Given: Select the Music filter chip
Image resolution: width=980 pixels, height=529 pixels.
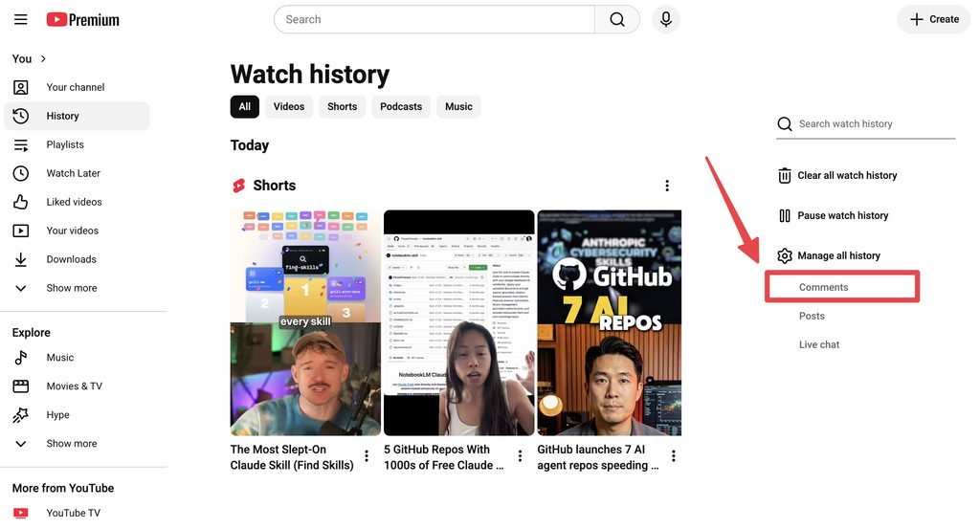Looking at the screenshot, I should point(458,107).
